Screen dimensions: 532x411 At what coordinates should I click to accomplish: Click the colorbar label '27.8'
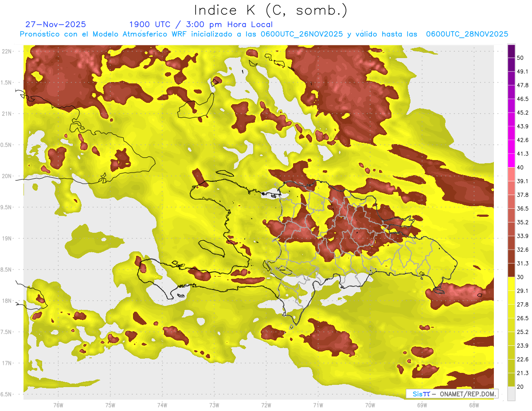(523, 305)
